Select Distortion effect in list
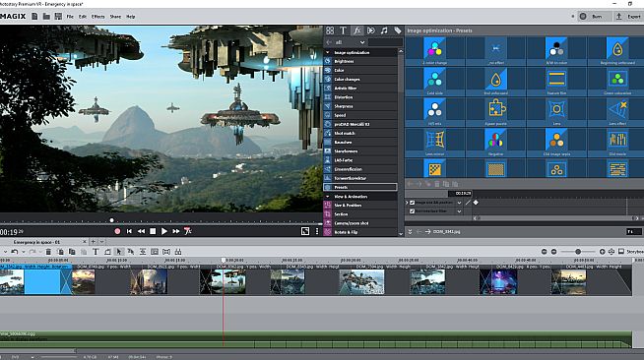The width and height of the screenshot is (644, 360). [x=360, y=97]
